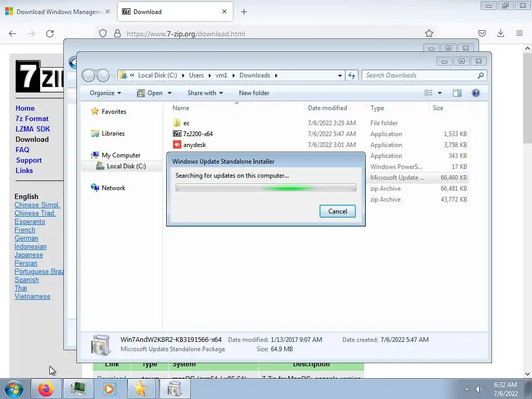The height and width of the screenshot is (399, 532).
Task: Switch to the update installer taskbar icon
Action: pos(174,389)
